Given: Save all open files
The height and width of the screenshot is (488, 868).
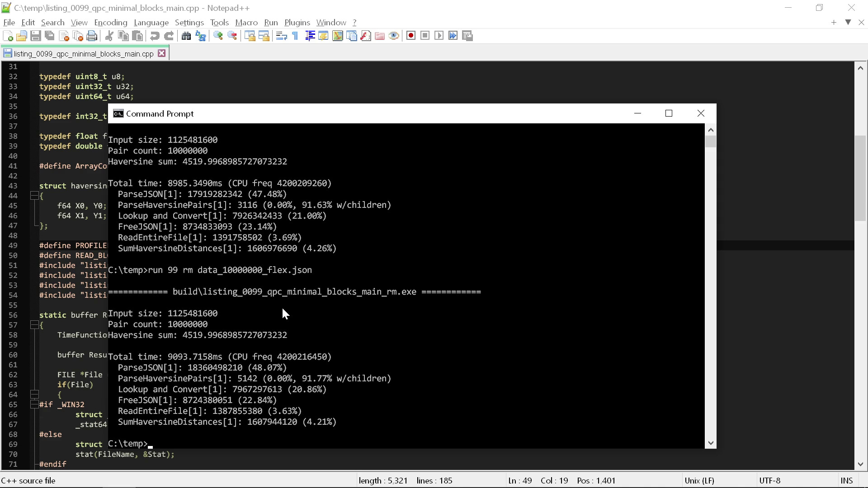Looking at the screenshot, I should pos(50,36).
